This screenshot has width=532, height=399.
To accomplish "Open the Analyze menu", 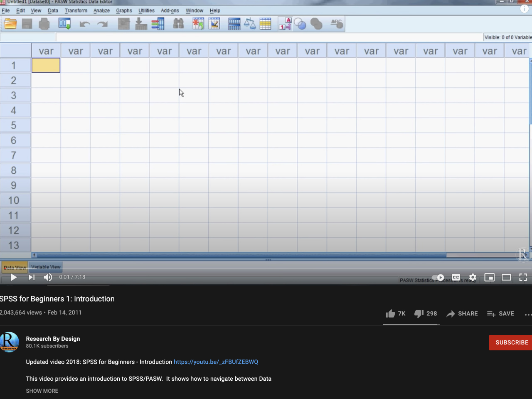I will click(x=101, y=10).
